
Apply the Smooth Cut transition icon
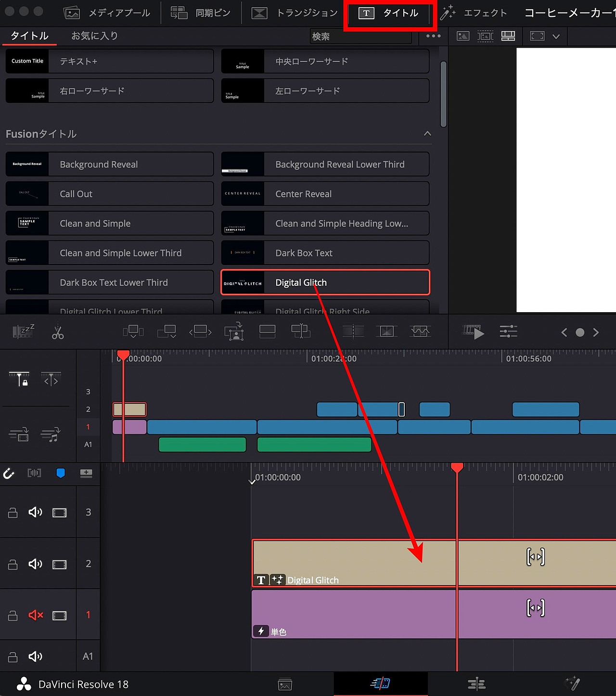click(x=420, y=331)
